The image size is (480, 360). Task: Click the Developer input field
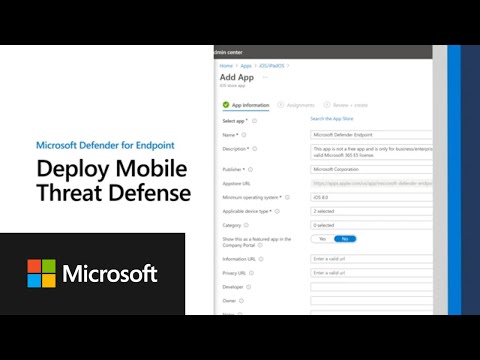pyautogui.click(x=371, y=287)
